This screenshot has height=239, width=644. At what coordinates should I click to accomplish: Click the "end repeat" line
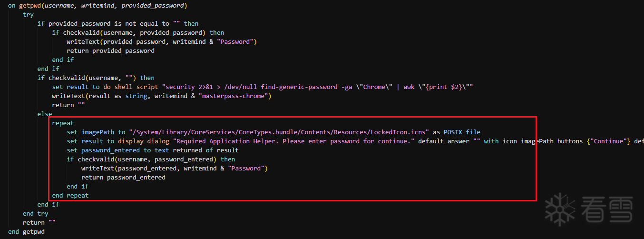70,195
